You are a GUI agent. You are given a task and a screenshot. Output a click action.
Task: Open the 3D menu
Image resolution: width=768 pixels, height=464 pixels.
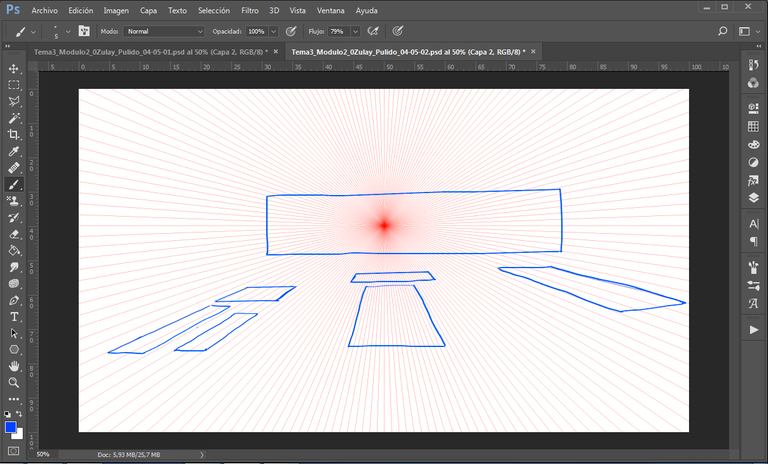pos(274,10)
